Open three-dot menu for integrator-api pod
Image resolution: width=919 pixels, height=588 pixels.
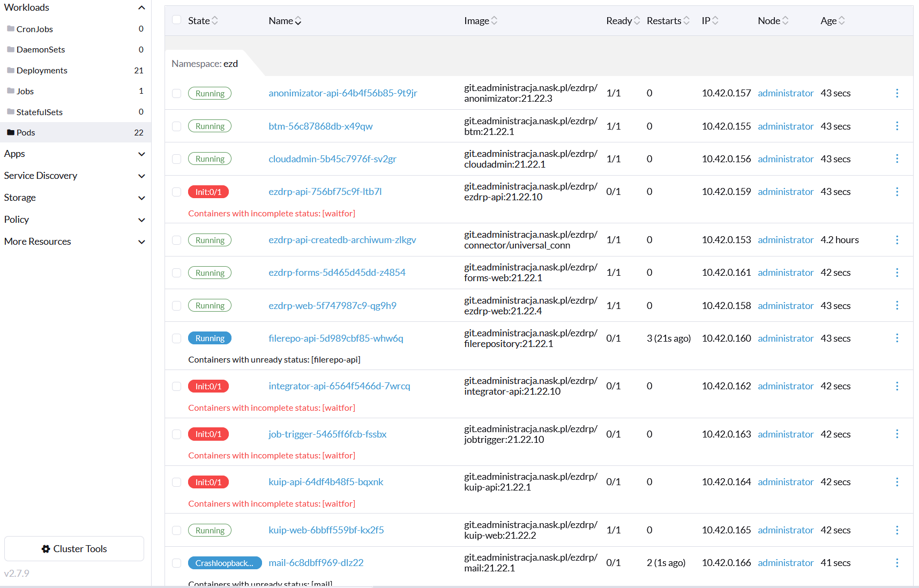[x=897, y=386]
